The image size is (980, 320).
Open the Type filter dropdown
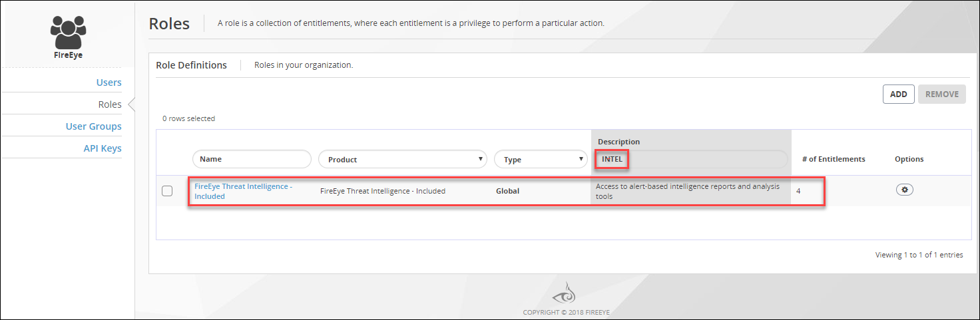(x=540, y=160)
